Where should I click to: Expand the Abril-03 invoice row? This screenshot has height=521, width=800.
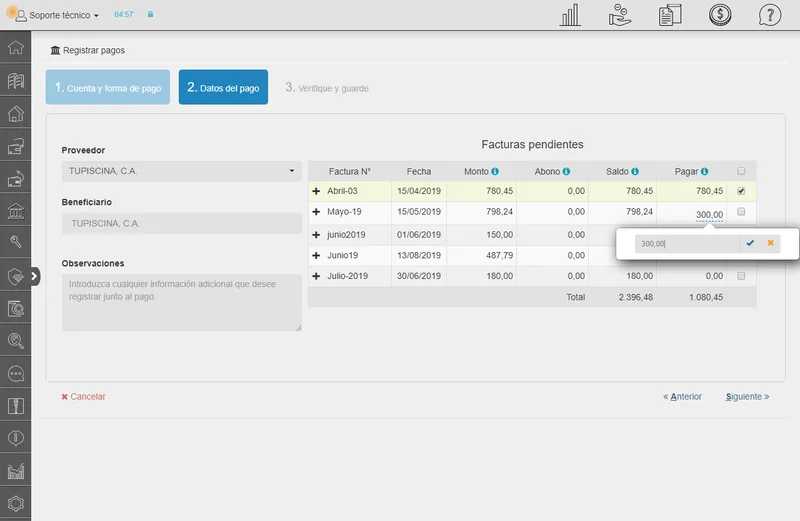tap(316, 191)
